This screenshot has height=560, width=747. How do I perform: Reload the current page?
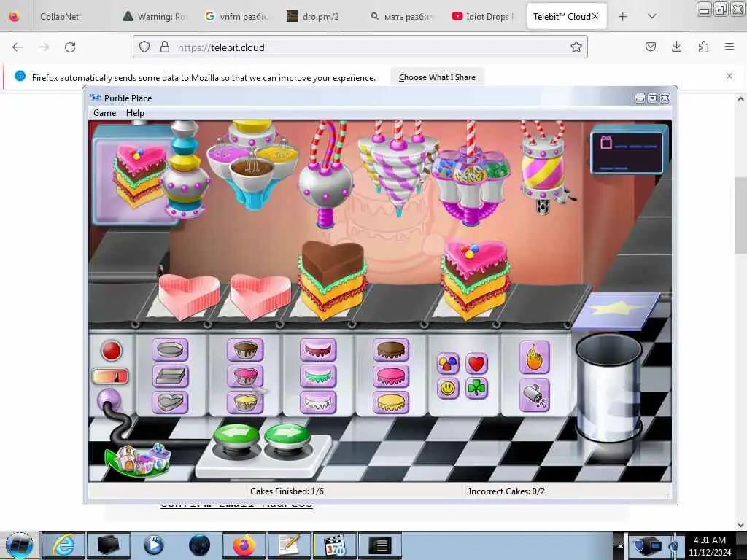click(70, 47)
